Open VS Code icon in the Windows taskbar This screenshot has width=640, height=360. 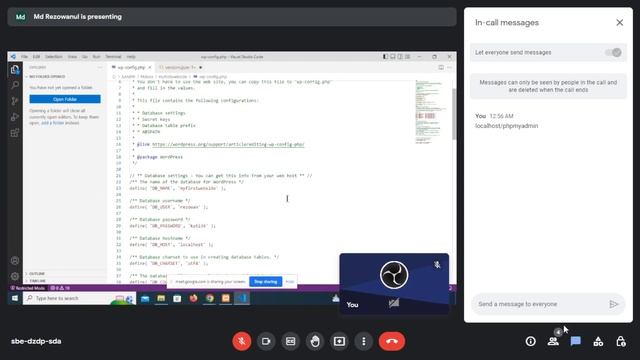click(x=242, y=298)
